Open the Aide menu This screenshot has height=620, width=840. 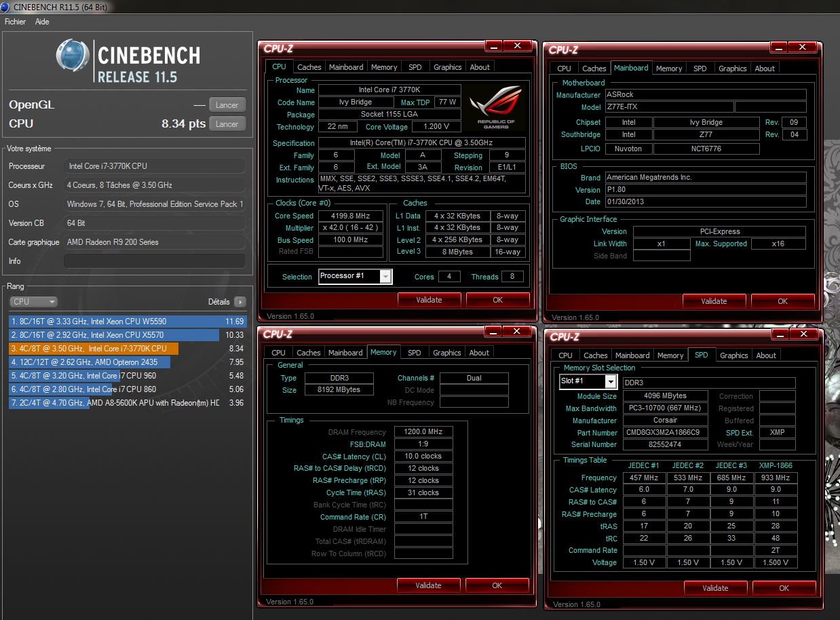point(42,22)
